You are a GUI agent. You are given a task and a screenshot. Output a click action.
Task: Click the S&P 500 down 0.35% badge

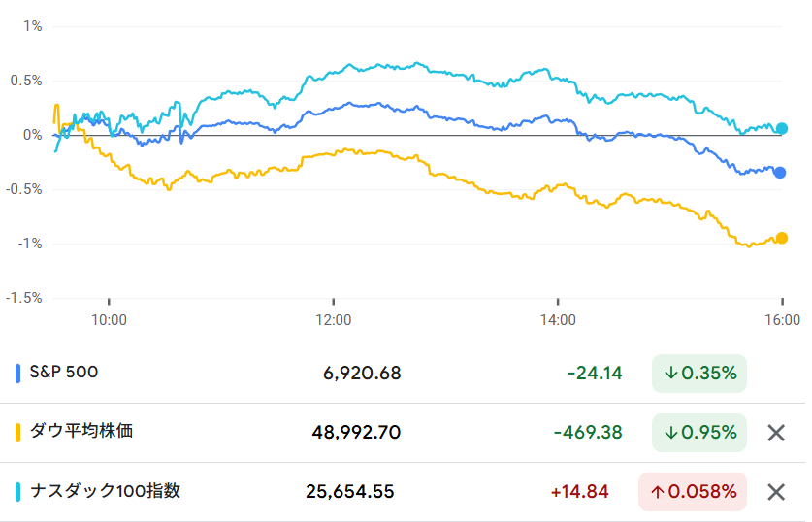click(698, 373)
